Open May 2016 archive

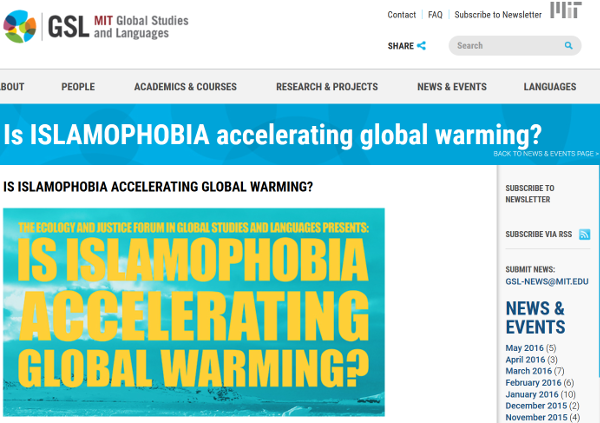coord(523,347)
